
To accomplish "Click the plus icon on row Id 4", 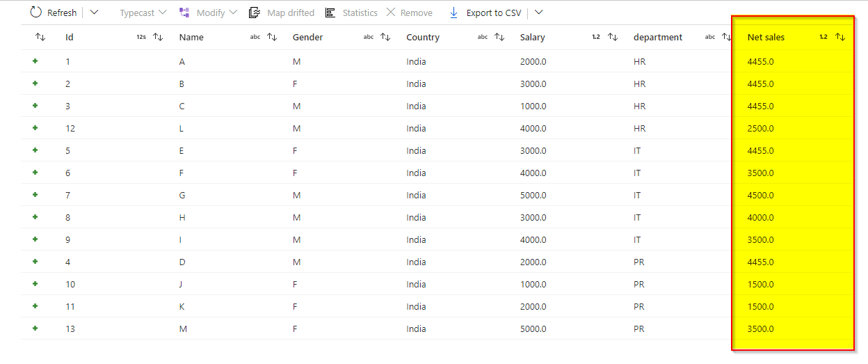I will pyautogui.click(x=35, y=262).
